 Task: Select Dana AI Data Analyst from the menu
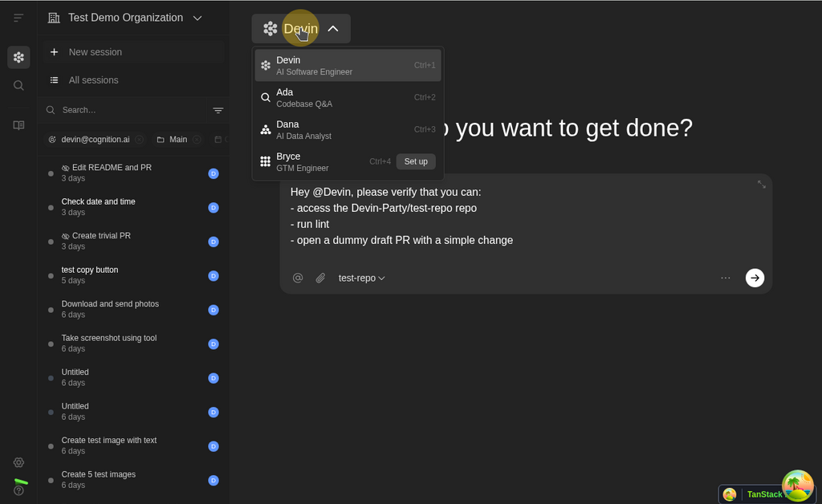(348, 129)
